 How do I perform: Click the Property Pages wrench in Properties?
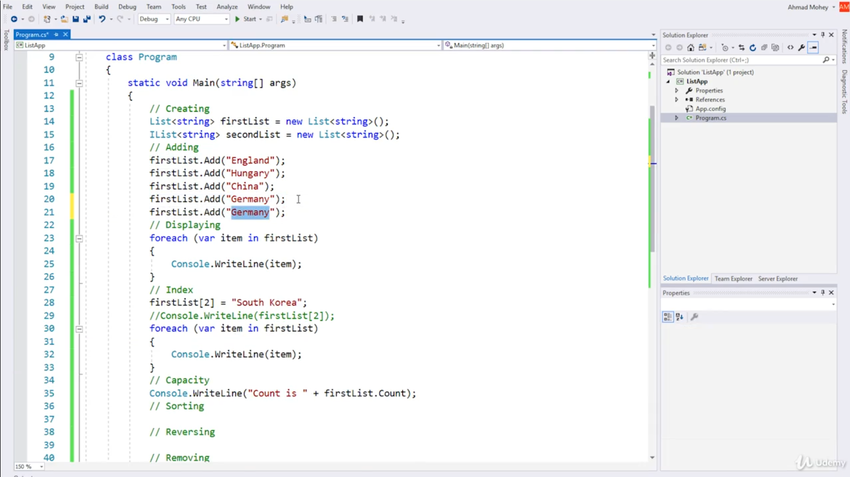pyautogui.click(x=694, y=317)
